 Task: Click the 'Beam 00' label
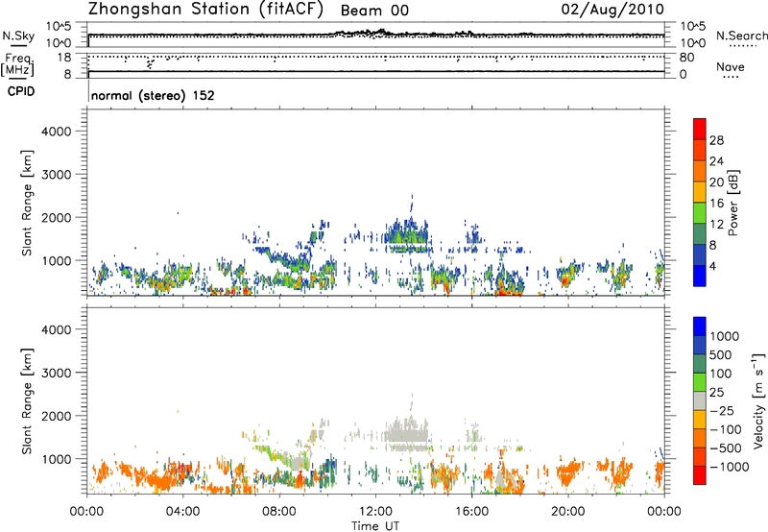coord(374,11)
